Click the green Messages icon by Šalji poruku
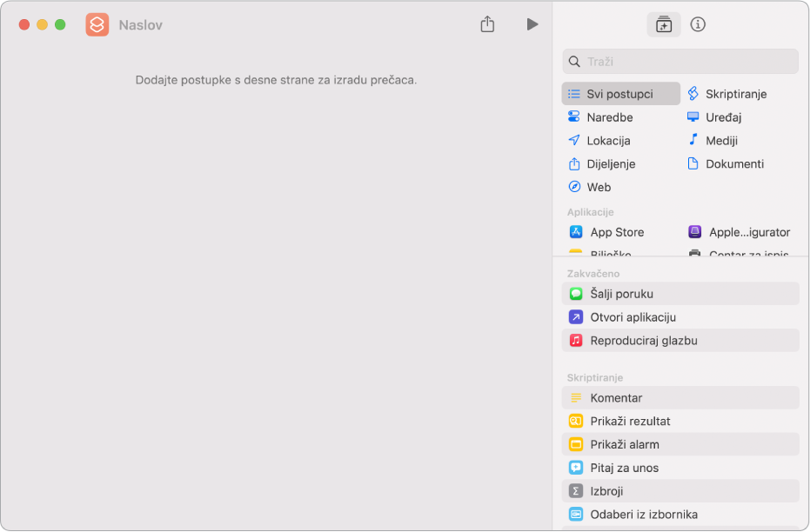Image resolution: width=810 pixels, height=532 pixels. [x=576, y=294]
